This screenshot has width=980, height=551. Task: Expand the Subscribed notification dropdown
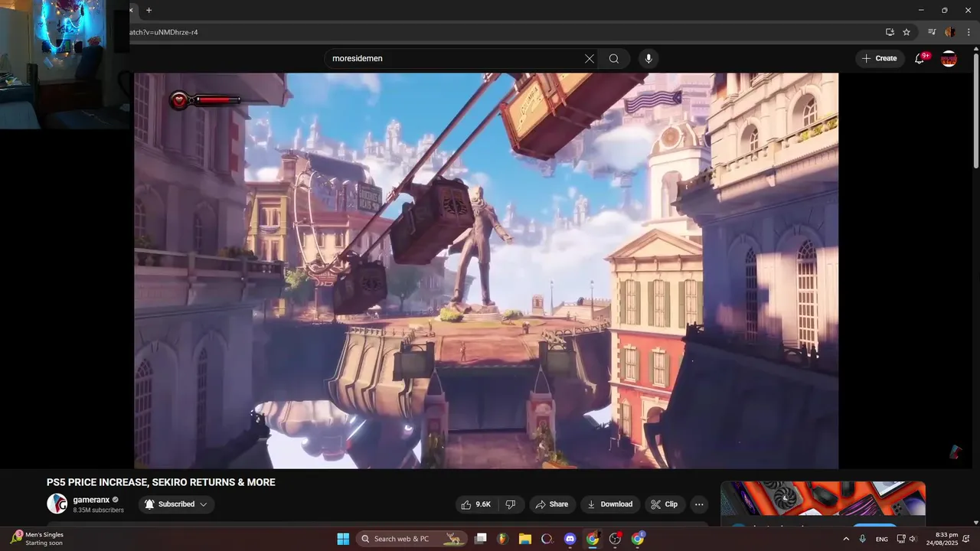click(176, 504)
